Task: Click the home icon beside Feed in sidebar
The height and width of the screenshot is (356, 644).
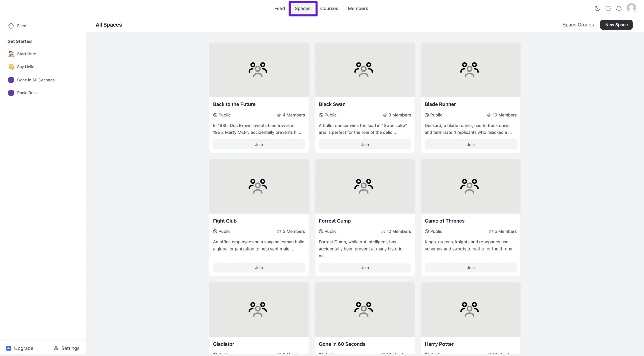Action: (11, 26)
